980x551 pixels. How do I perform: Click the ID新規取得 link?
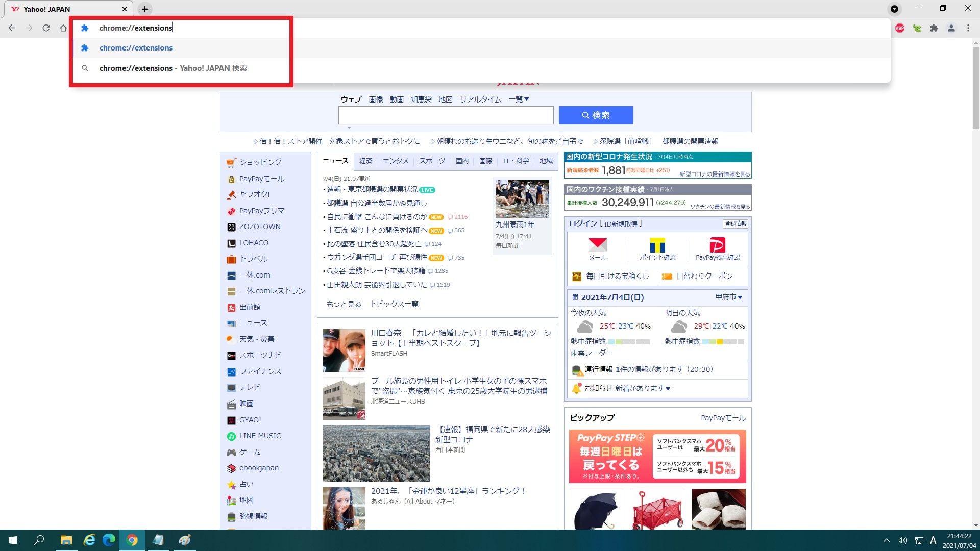click(x=621, y=224)
